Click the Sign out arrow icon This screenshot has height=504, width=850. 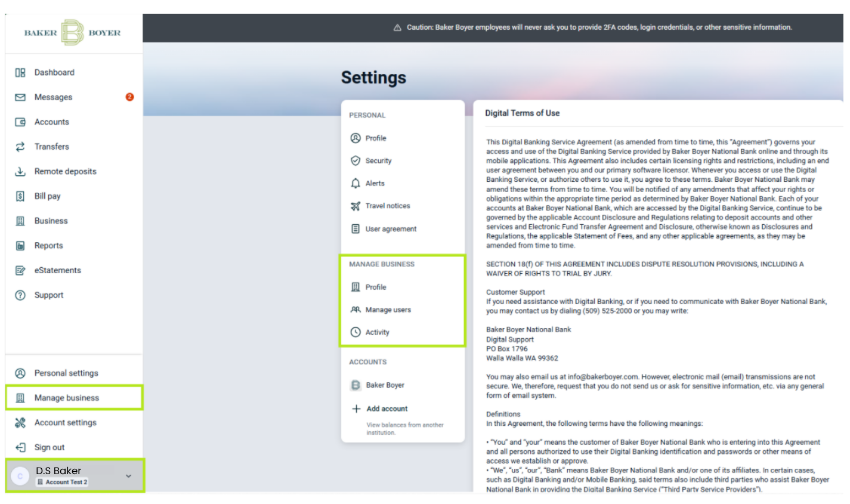click(x=20, y=447)
